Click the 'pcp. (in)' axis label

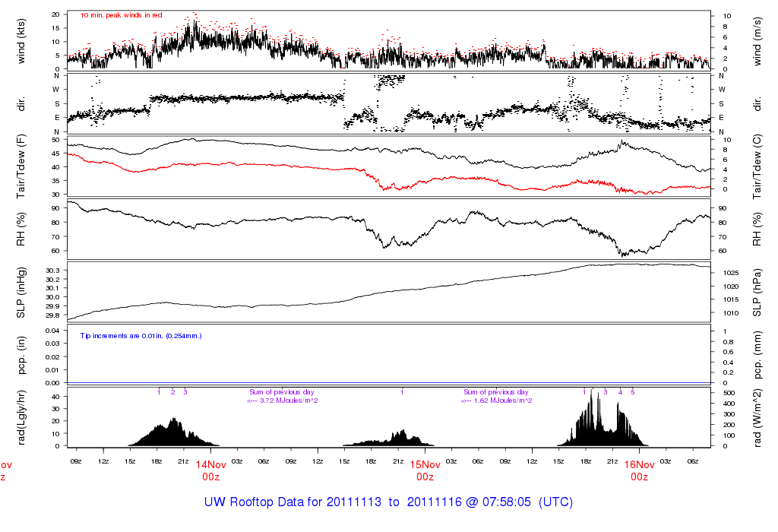point(21,356)
